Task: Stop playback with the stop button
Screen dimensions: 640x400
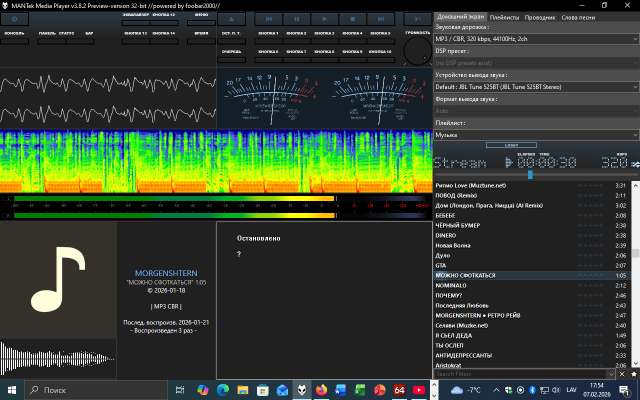Action: pyautogui.click(x=353, y=19)
